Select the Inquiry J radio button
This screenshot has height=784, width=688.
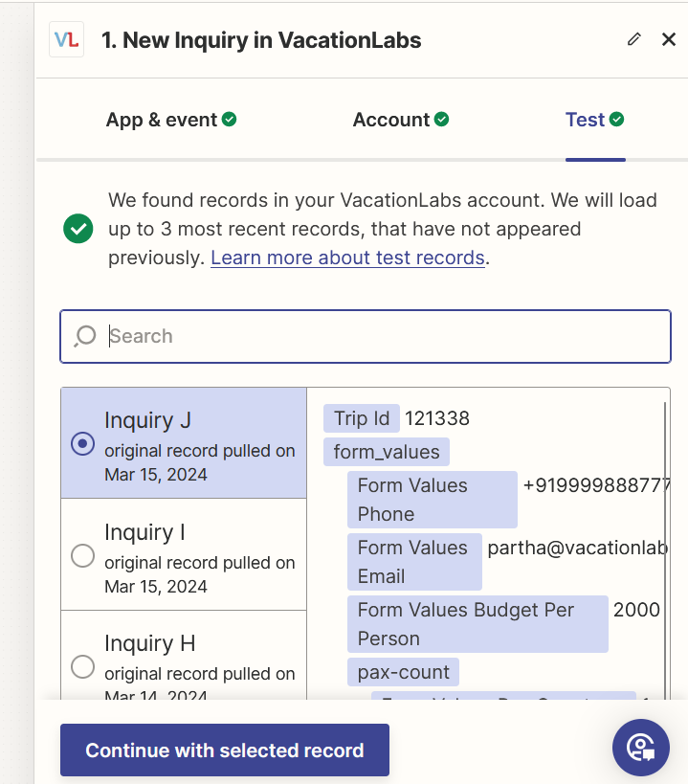(83, 443)
